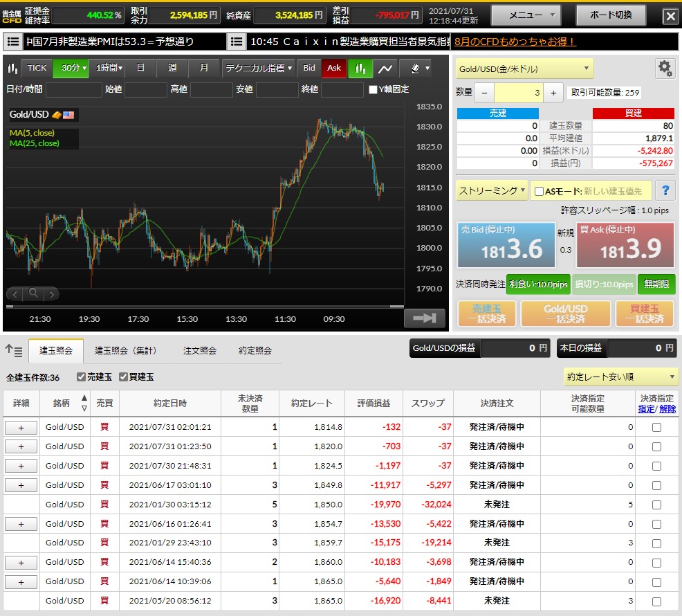
Task: Click the Gold/USD 一括決済 button
Action: pyautogui.click(x=565, y=314)
